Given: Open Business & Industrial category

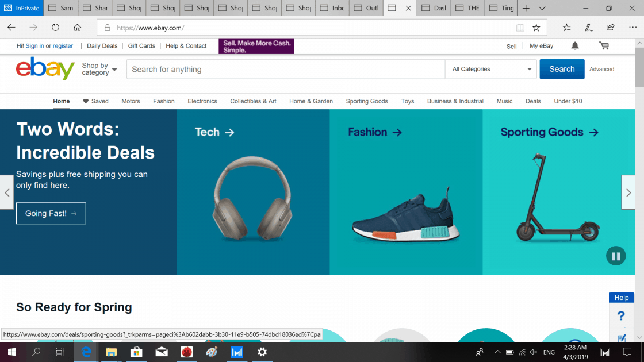Looking at the screenshot, I should [455, 101].
